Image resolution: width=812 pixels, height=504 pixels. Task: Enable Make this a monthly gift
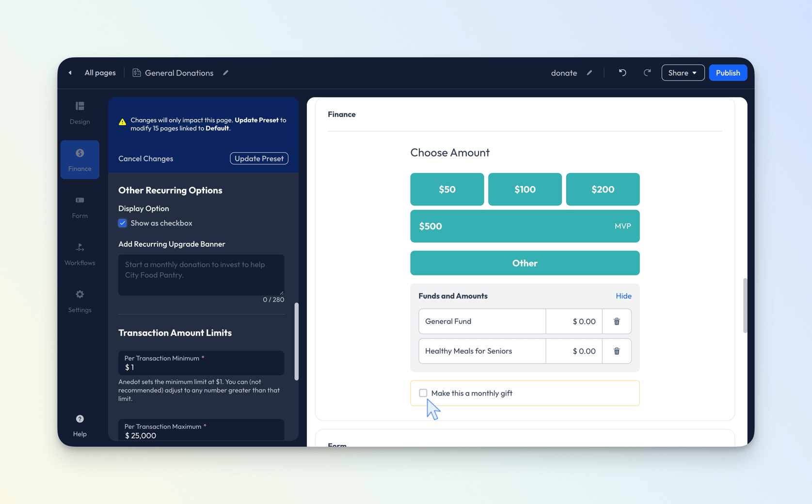pyautogui.click(x=423, y=393)
